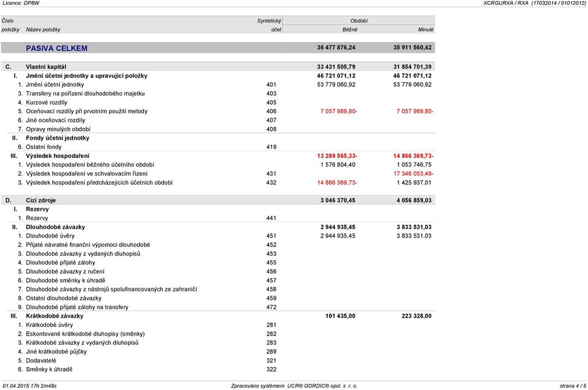
Task: Select the red value 17 346 053,49-
Action: (x=413, y=174)
